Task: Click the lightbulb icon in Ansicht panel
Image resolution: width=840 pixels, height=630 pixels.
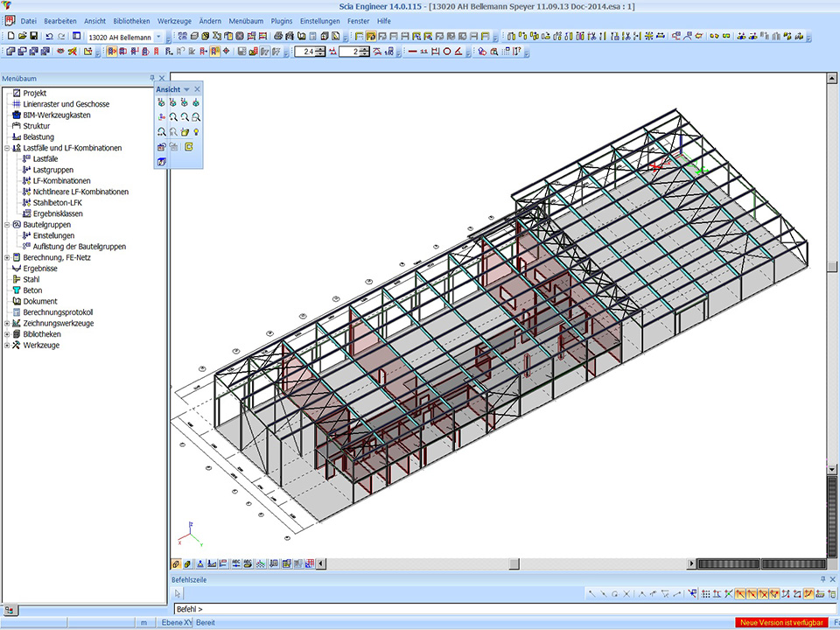Action: click(196, 131)
